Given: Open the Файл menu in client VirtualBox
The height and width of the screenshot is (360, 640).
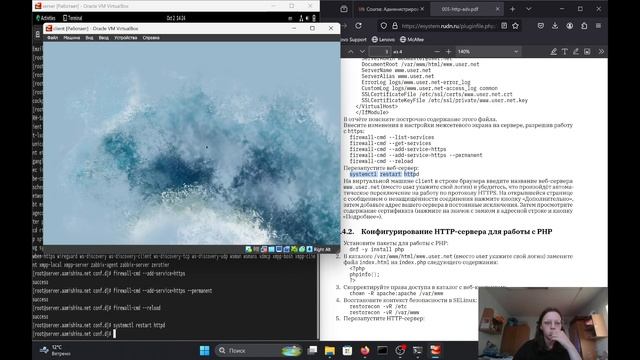Looking at the screenshot, I should (53, 38).
